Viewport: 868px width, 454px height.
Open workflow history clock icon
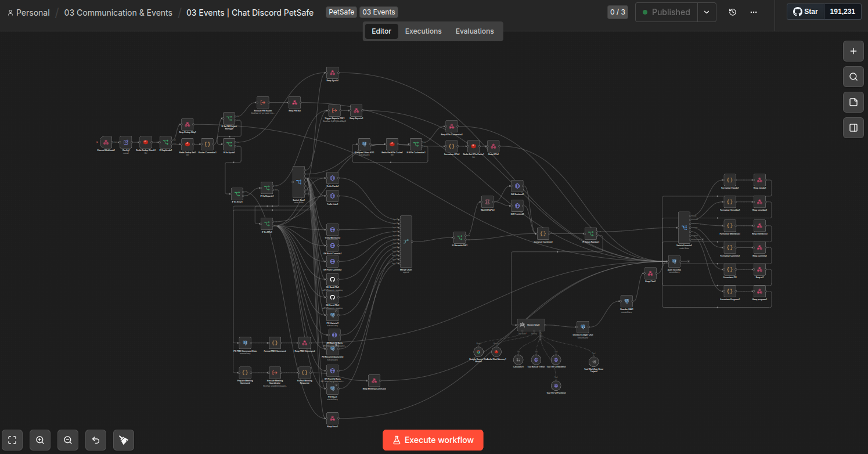[733, 12]
